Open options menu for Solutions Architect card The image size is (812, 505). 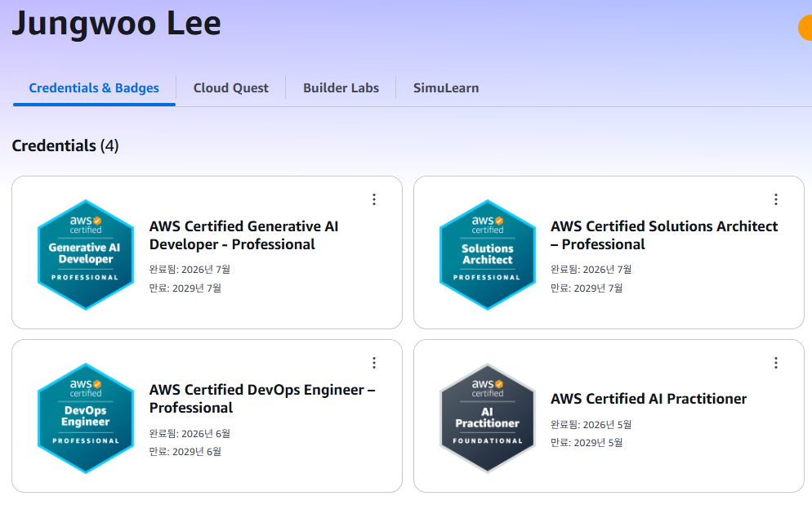click(x=776, y=199)
